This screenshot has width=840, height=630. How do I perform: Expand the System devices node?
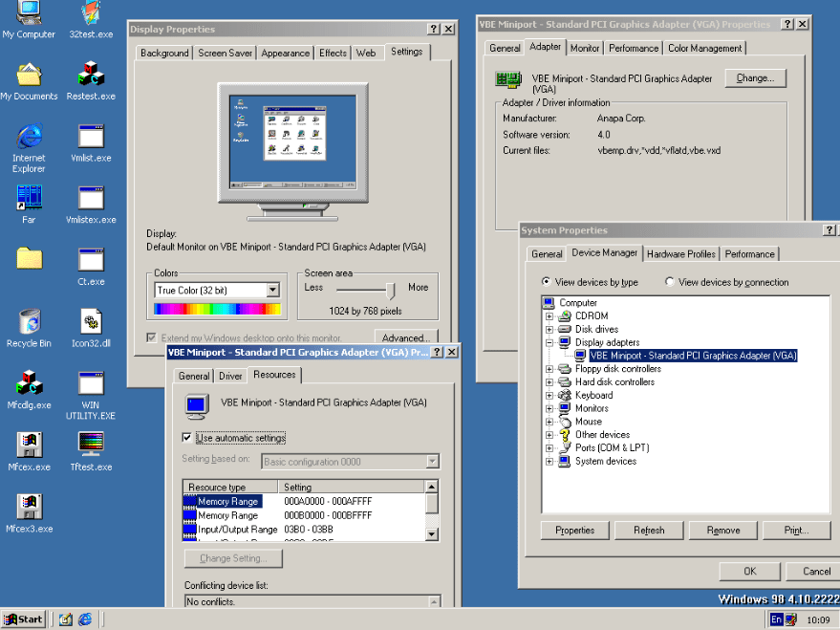coord(549,461)
